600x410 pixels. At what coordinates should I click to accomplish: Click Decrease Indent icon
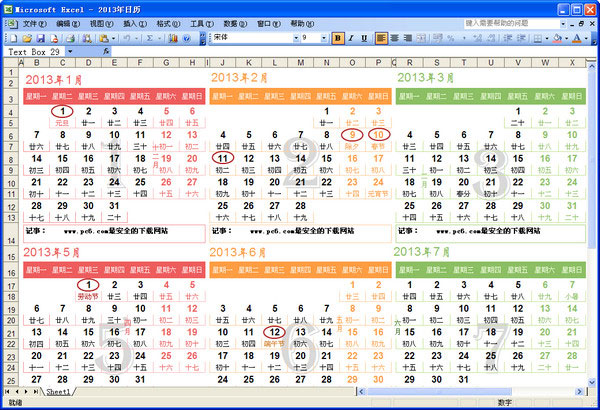pos(508,38)
